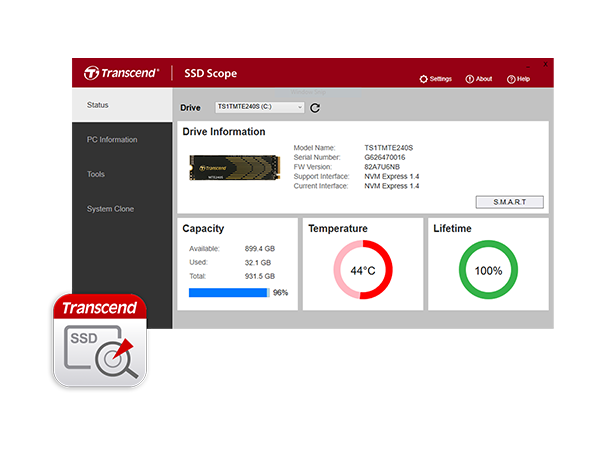
Task: Click the Capacity panel heading
Action: (x=203, y=229)
